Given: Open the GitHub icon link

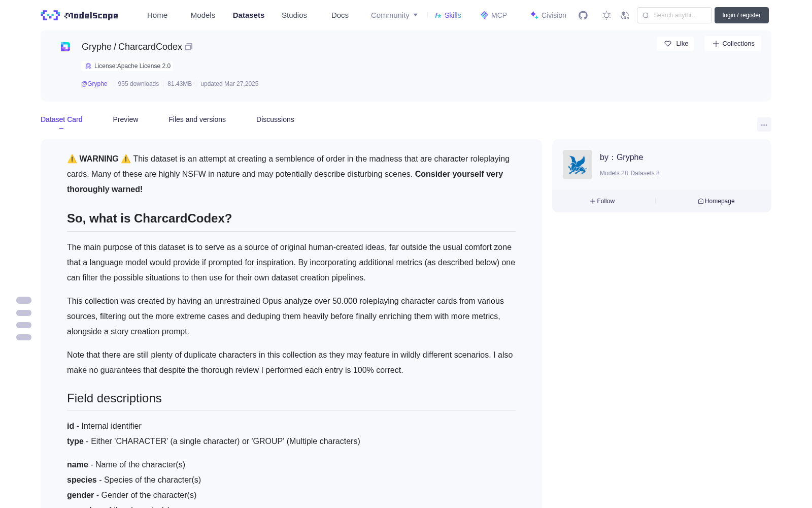Looking at the screenshot, I should (x=583, y=15).
